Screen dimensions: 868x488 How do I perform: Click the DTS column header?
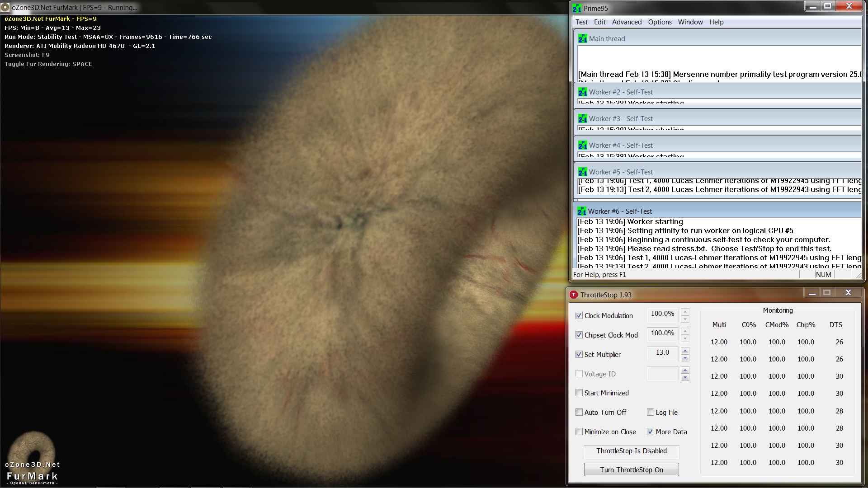tap(835, 325)
